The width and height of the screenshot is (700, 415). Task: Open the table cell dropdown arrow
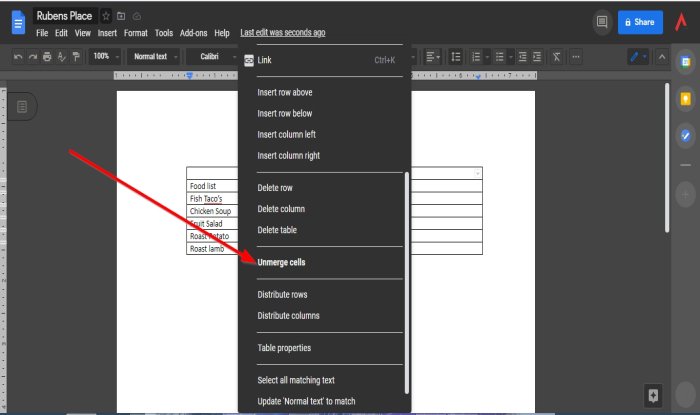pos(477,173)
